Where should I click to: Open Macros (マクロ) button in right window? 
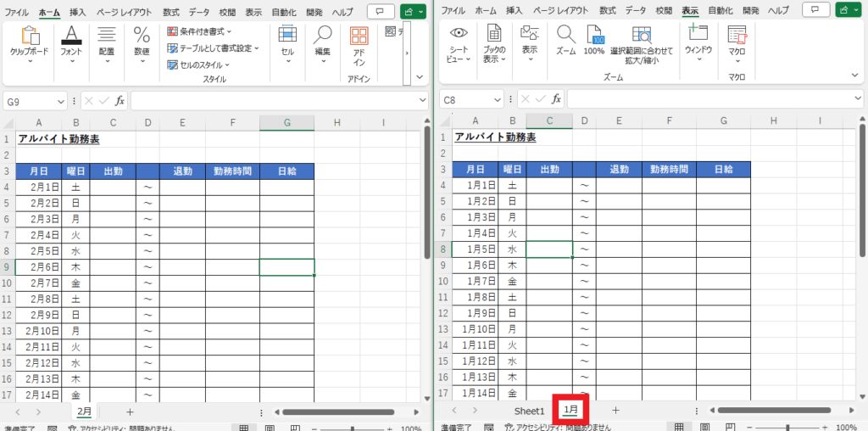(x=737, y=44)
